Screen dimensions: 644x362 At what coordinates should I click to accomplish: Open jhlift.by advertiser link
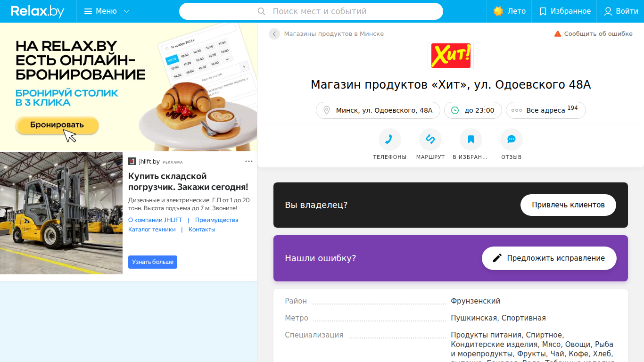point(149,161)
